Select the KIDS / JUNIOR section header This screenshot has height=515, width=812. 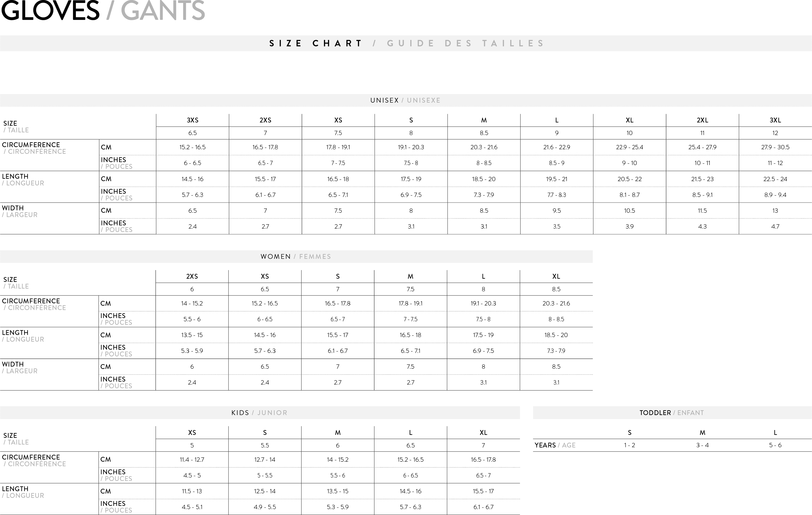point(259,413)
